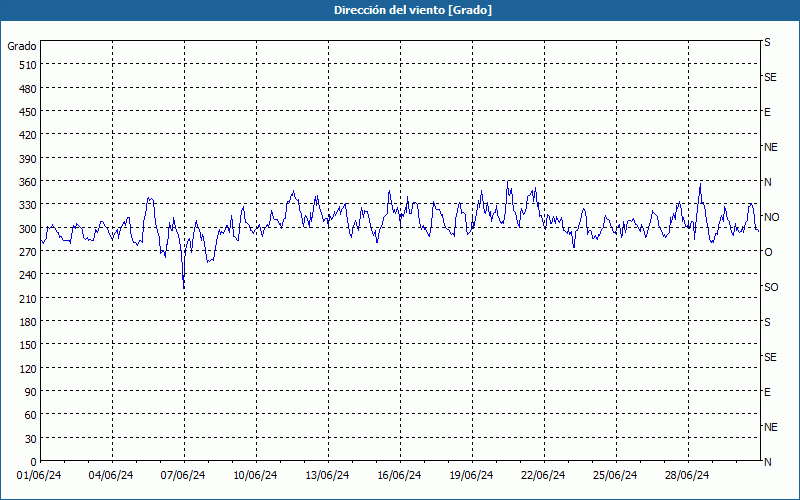Screen dimensions: 800x500
Task: Select the 510 value on the degree axis
Action: (x=28, y=65)
